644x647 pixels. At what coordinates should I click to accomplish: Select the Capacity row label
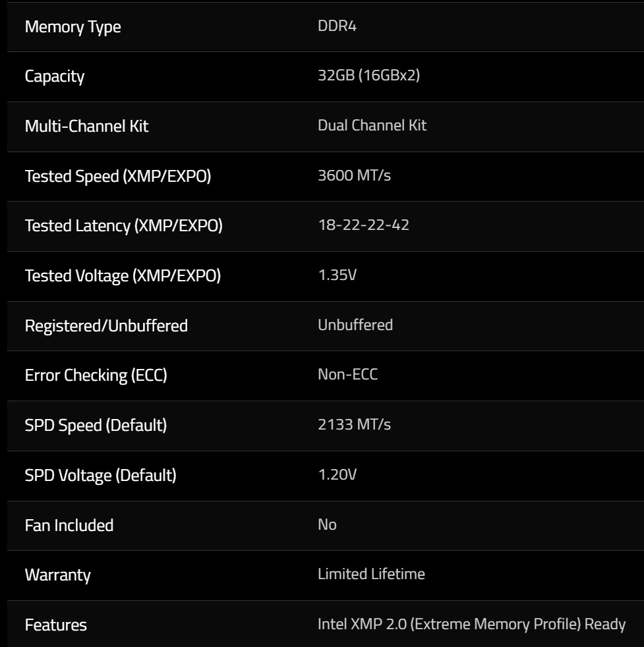[x=55, y=76]
